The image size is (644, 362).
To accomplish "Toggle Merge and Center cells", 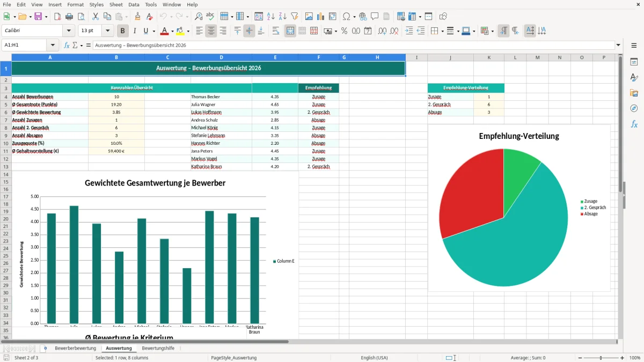I will coord(290,31).
